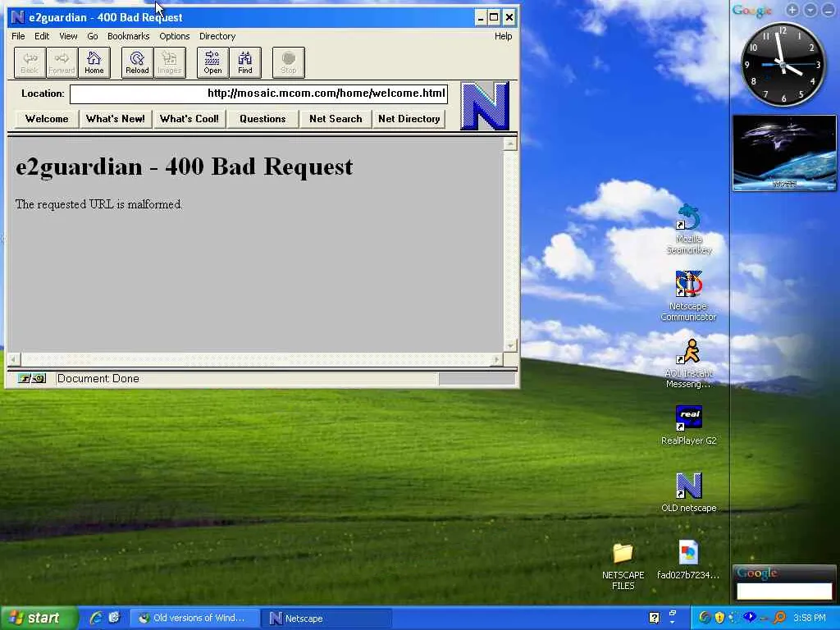Screen dimensions: 840x630
Task: Click the horizontal scrollbar left arrow
Action: pyautogui.click(x=14, y=359)
